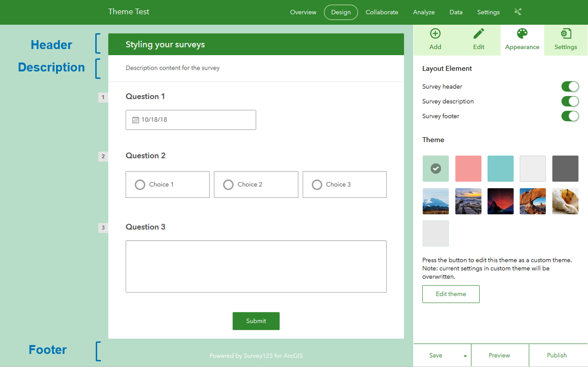Select the Choice 2 radio option
Image resolution: width=588 pixels, height=367 pixels.
pos(256,184)
